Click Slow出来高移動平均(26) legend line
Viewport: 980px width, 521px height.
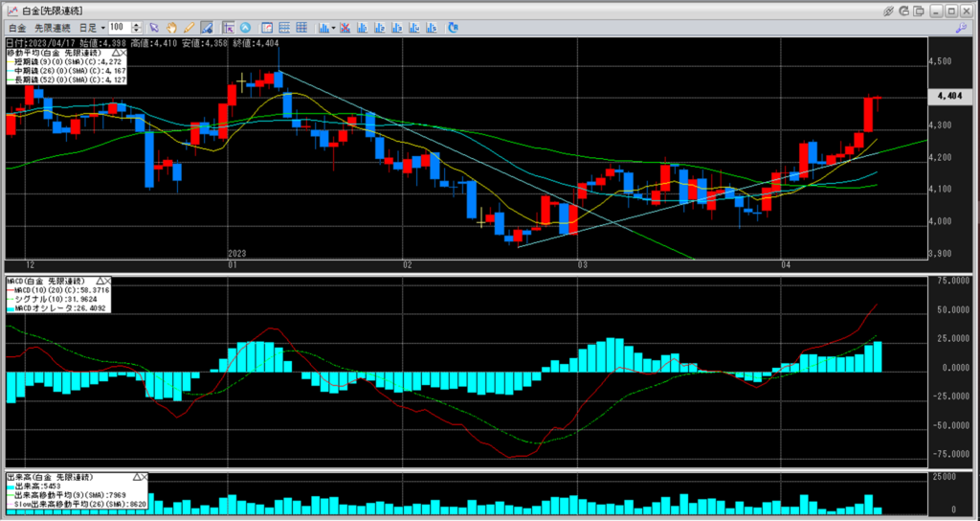(x=77, y=504)
